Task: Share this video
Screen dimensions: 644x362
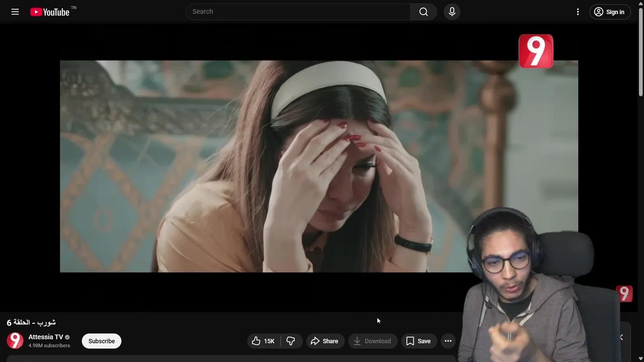Action: tap(325, 341)
